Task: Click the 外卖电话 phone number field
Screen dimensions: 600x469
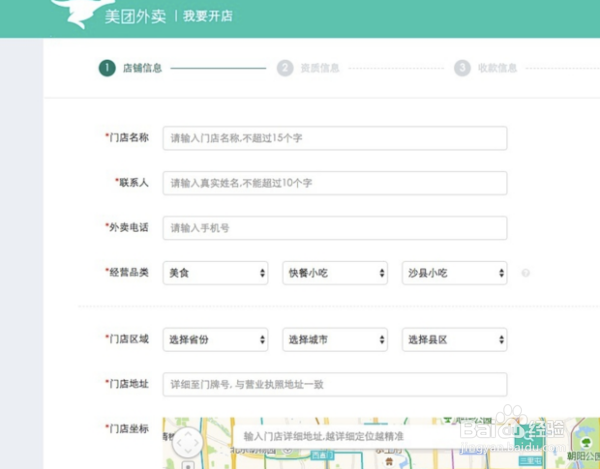Action: [335, 228]
